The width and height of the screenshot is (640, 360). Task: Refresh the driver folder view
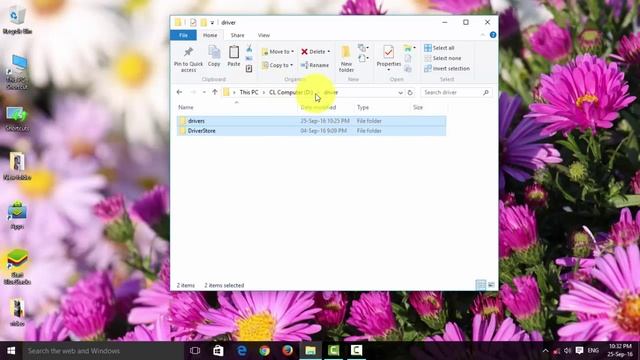[x=410, y=93]
